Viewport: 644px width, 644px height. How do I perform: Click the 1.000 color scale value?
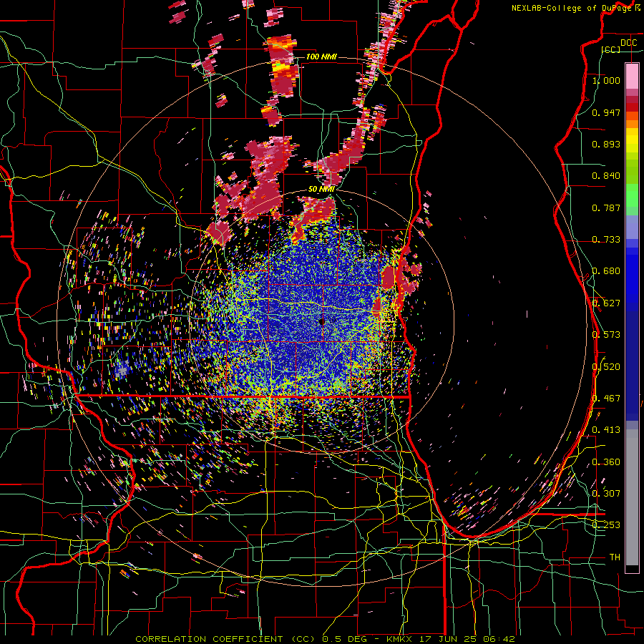click(x=606, y=80)
